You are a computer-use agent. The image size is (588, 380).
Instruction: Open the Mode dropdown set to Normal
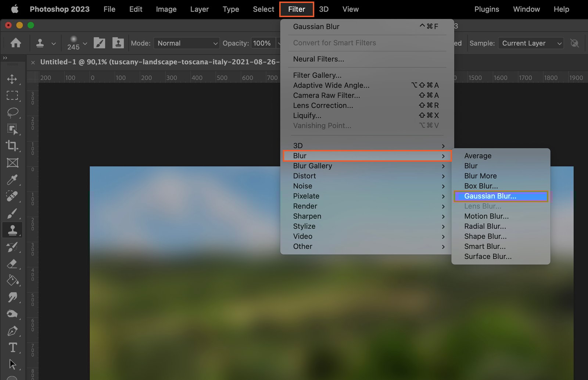187,43
